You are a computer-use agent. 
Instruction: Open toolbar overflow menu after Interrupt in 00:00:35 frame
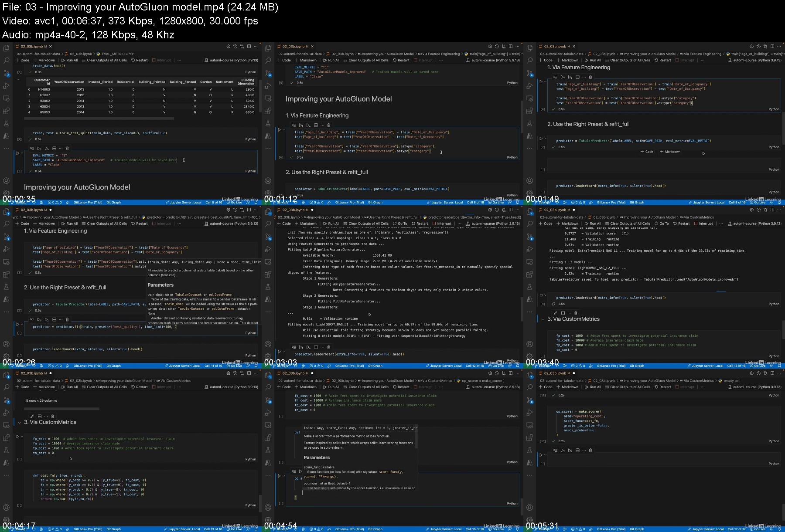coord(179,60)
